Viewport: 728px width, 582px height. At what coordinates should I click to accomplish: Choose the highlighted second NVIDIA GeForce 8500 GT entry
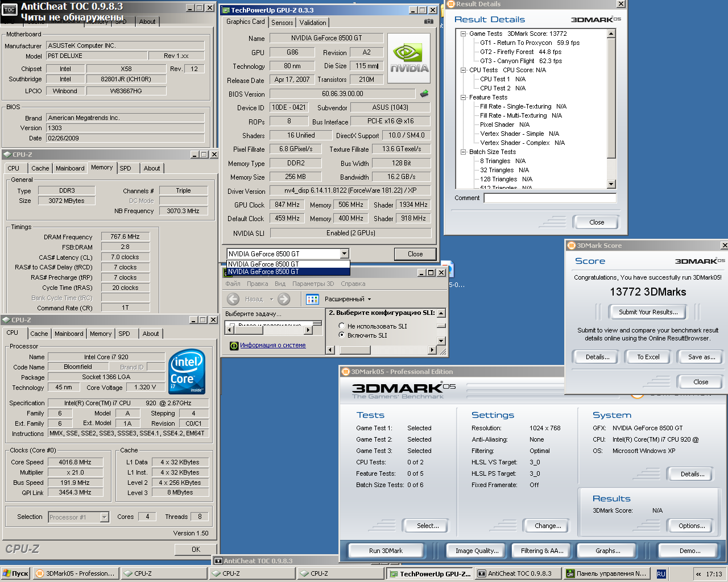coord(288,272)
